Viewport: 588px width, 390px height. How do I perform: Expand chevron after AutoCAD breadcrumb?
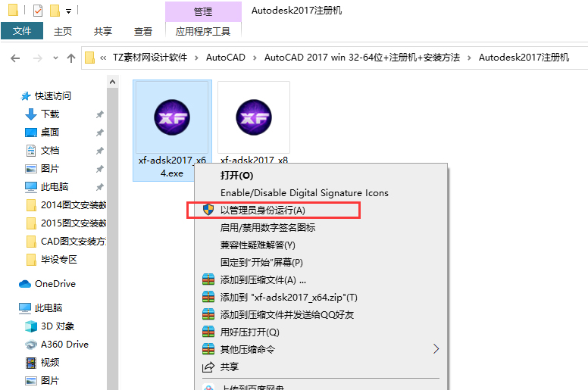click(255, 58)
